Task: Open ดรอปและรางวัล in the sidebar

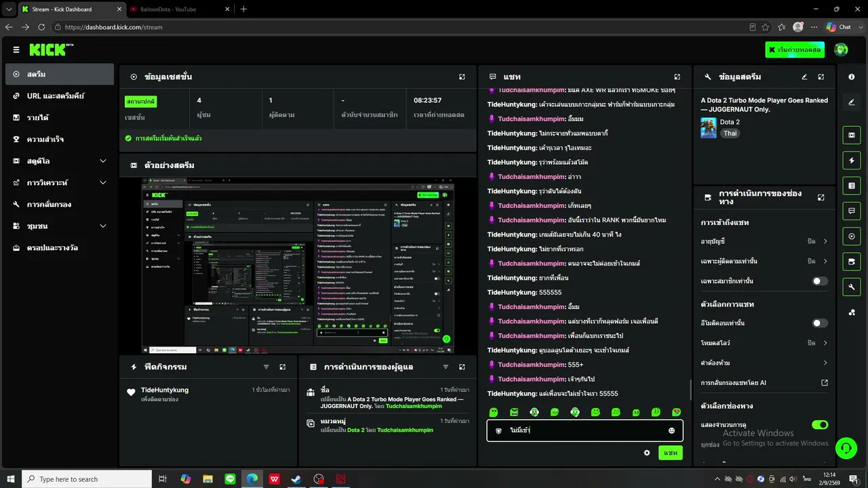Action: coord(60,247)
